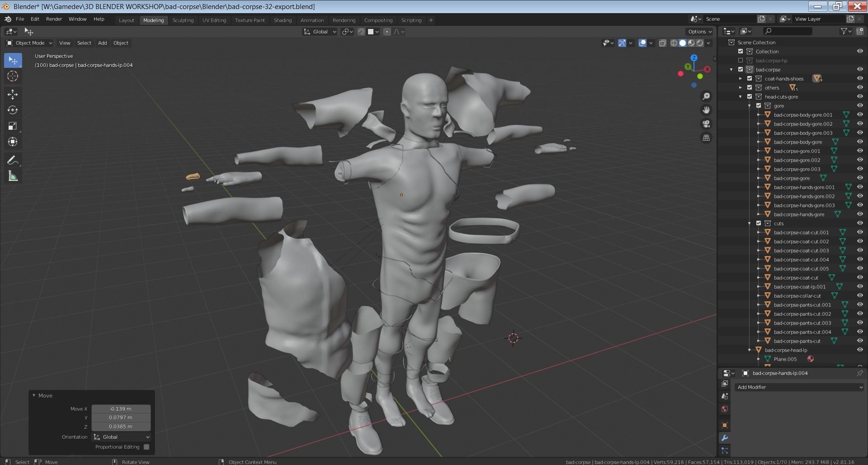The width and height of the screenshot is (868, 465).
Task: Toggle X-ray display icon
Action: (x=662, y=43)
